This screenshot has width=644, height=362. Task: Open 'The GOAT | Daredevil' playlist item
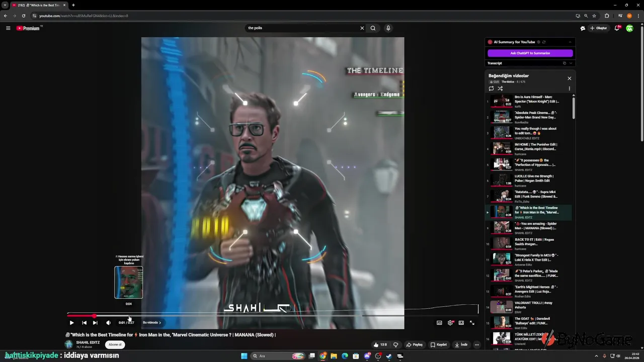tap(528, 323)
